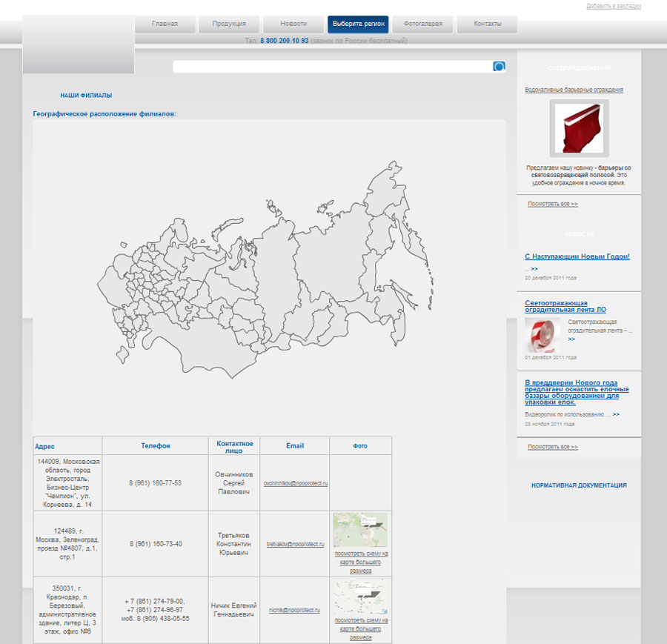Open Нормативная документация section
This screenshot has height=644, width=667.
tap(578, 485)
